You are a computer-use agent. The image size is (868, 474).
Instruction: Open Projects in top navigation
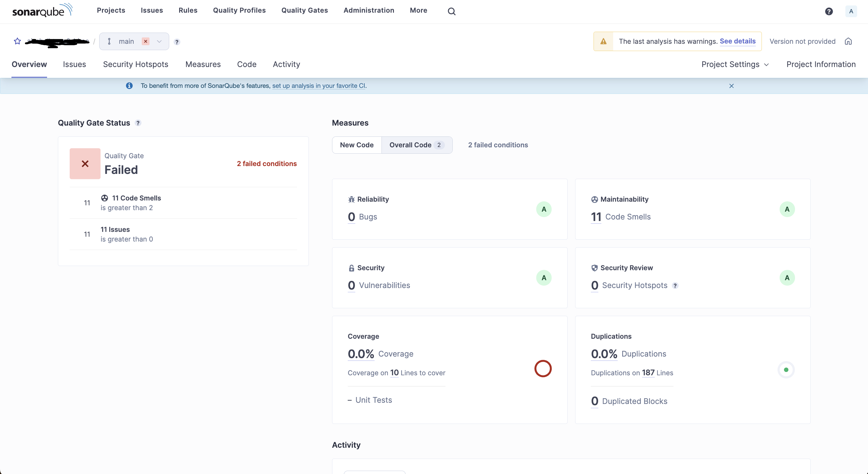click(x=111, y=11)
